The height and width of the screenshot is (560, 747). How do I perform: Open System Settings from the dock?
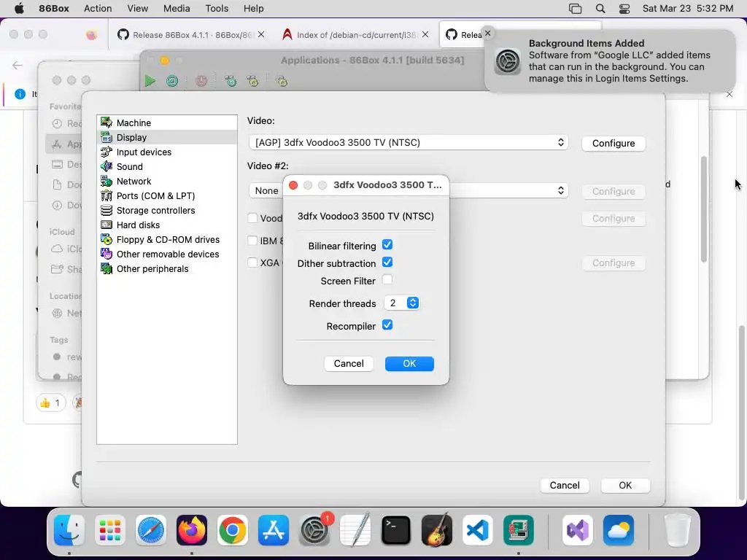coord(314,530)
